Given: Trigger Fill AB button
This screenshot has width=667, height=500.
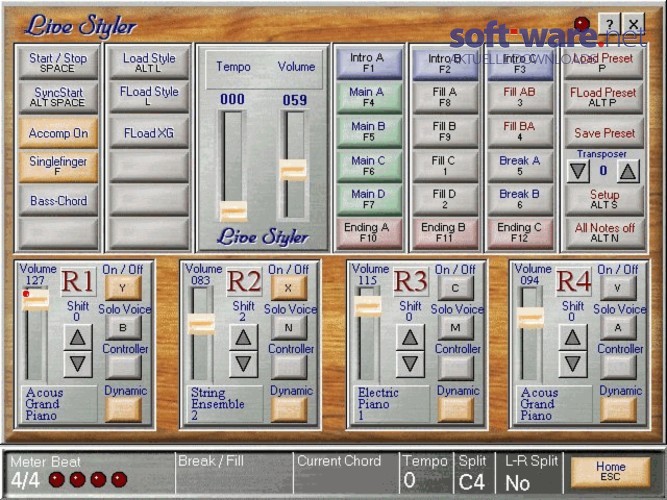Looking at the screenshot, I should point(520,97).
